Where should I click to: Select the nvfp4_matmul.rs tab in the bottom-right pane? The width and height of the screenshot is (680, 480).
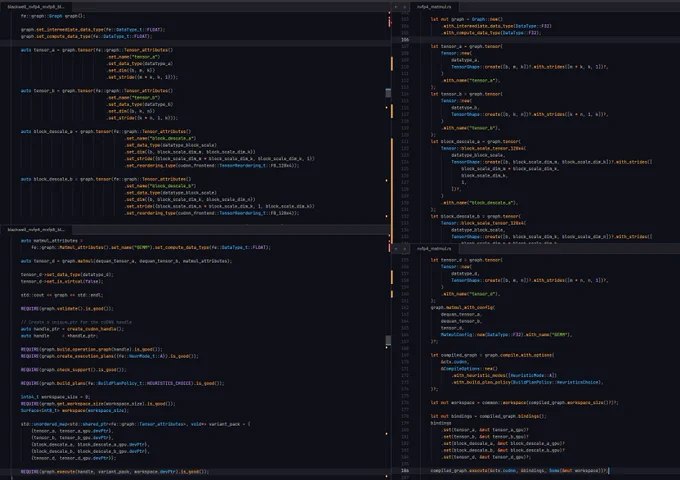click(x=434, y=249)
